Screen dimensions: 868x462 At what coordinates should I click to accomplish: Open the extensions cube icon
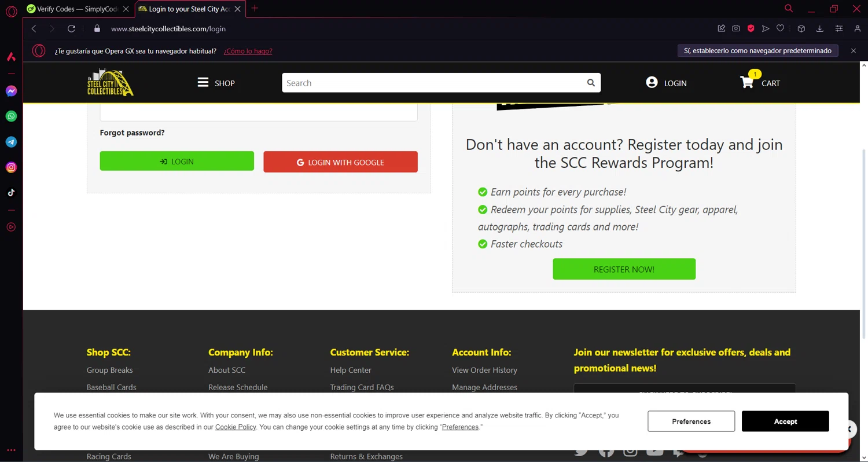(801, 28)
